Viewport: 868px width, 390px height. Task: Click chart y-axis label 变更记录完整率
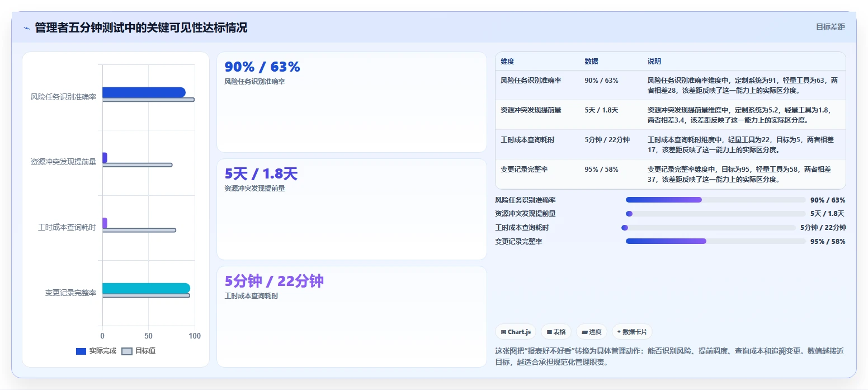70,293
